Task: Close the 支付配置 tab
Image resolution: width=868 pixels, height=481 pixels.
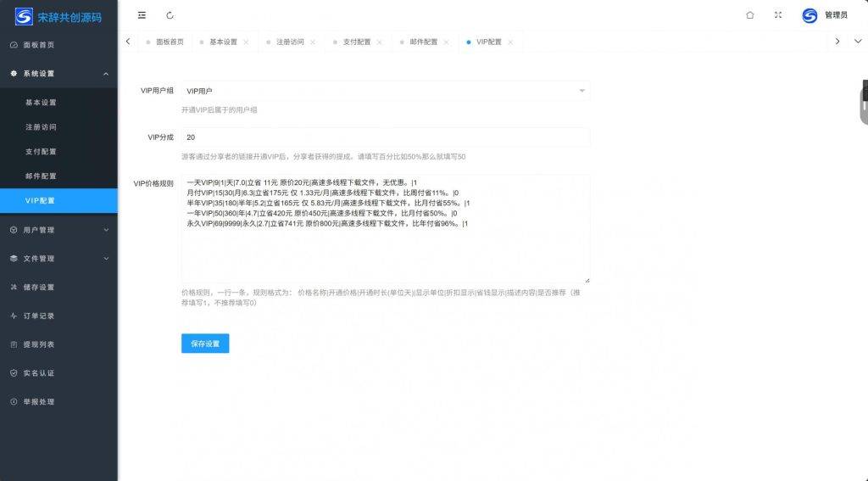Action: coord(380,42)
